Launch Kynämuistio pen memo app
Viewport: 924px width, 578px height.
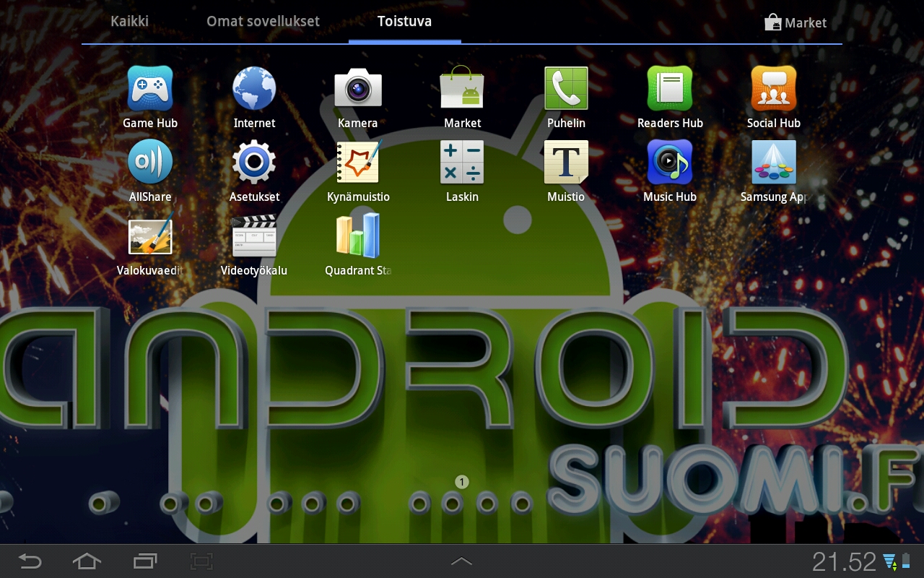click(358, 163)
